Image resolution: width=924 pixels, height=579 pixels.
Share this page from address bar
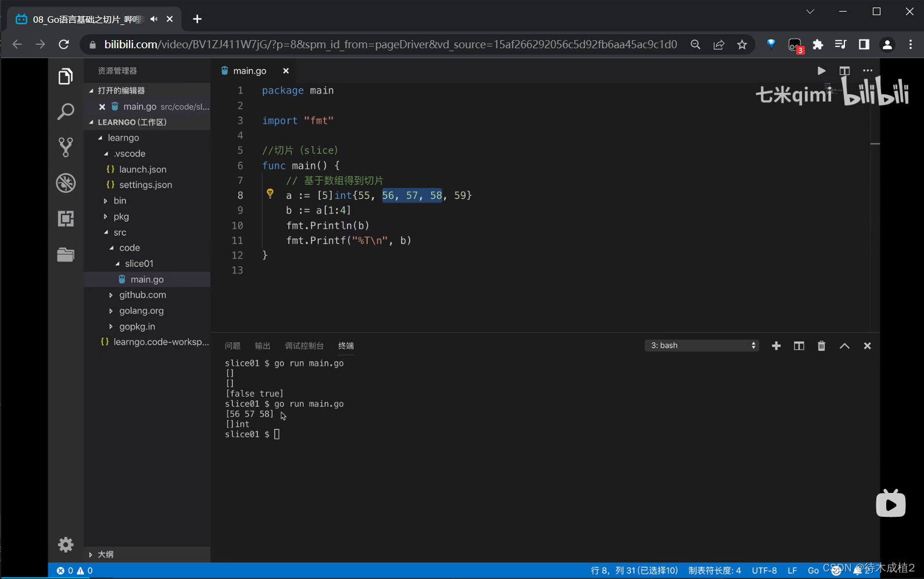coord(719,45)
